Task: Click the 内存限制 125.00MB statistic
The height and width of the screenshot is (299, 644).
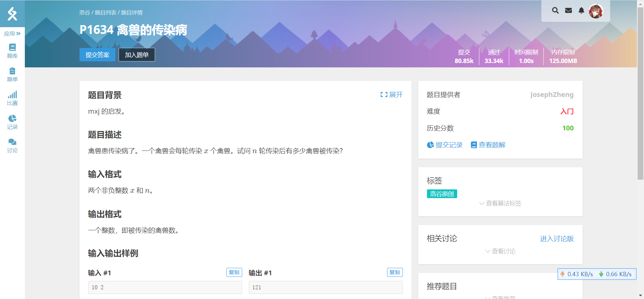Action: tap(563, 56)
